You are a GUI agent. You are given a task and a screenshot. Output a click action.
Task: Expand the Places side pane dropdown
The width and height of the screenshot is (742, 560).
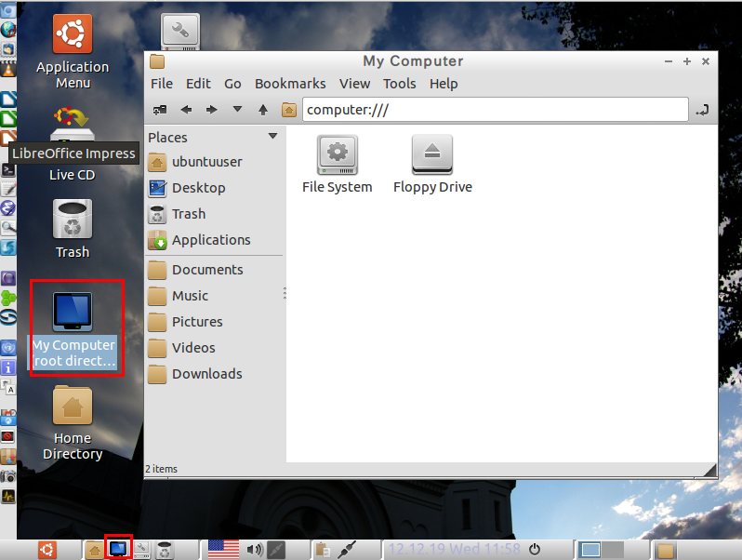pyautogui.click(x=272, y=137)
